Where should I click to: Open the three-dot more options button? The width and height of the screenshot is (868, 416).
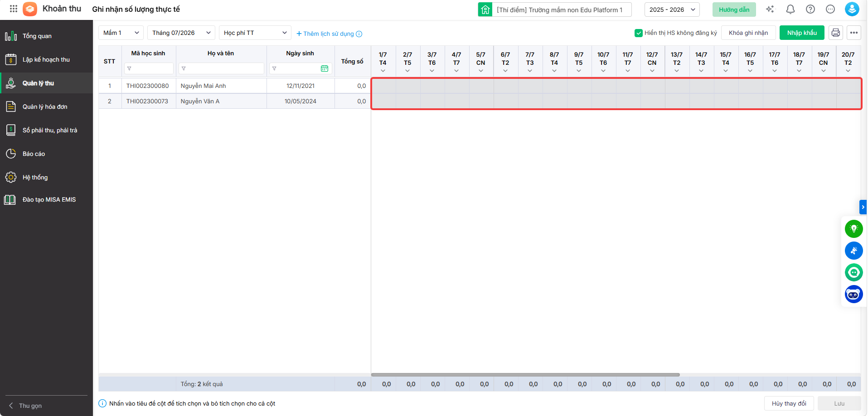pyautogui.click(x=854, y=33)
